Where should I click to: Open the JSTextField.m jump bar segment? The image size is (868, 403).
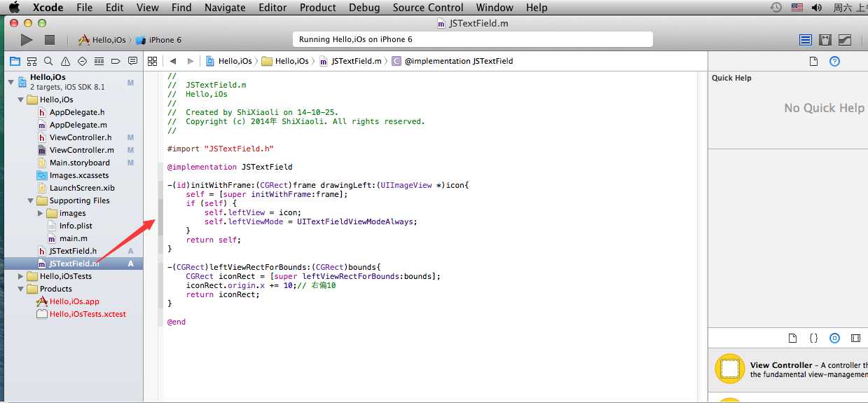tap(350, 61)
